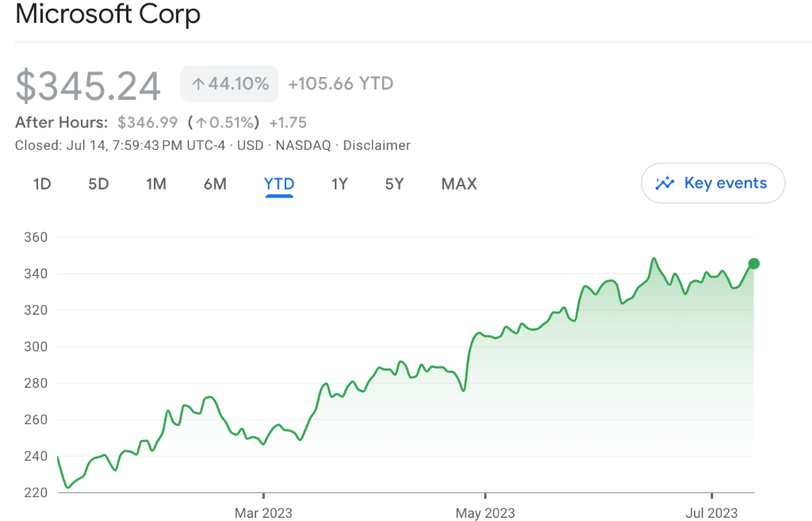Show the 1M price history

coord(156,184)
